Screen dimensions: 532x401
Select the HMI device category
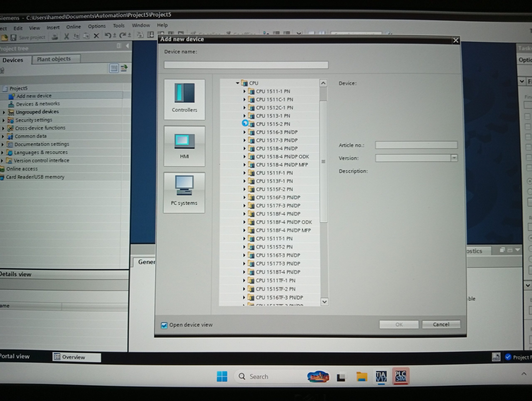click(185, 146)
